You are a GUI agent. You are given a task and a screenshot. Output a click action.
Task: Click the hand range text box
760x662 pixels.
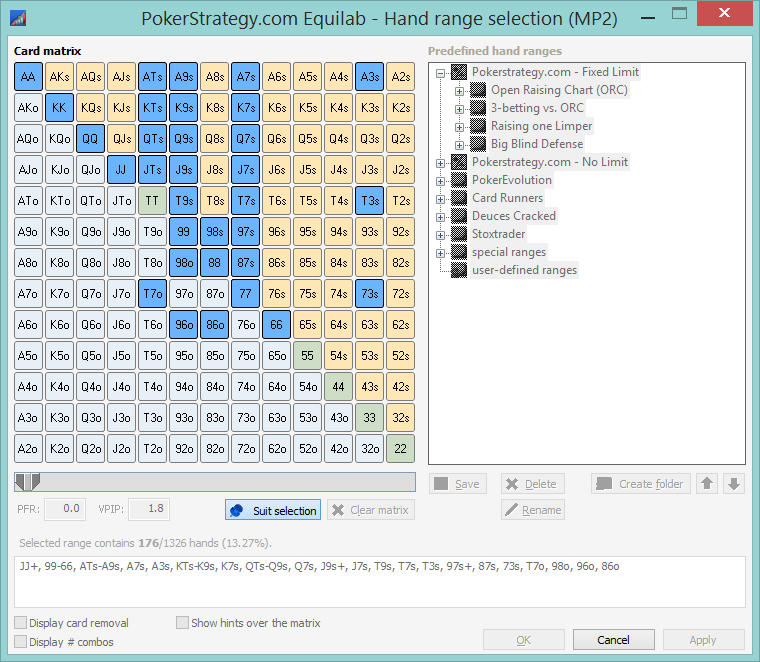(380, 582)
